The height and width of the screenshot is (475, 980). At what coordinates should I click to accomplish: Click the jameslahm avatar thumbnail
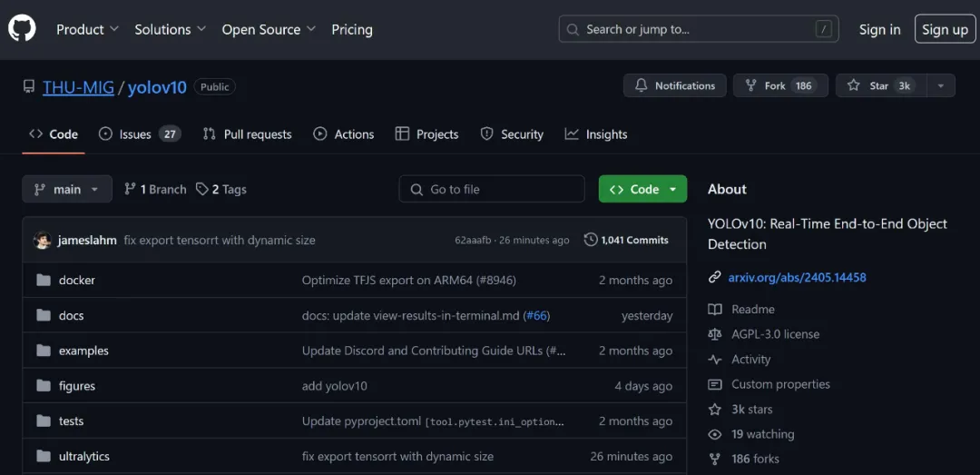tap(42, 241)
